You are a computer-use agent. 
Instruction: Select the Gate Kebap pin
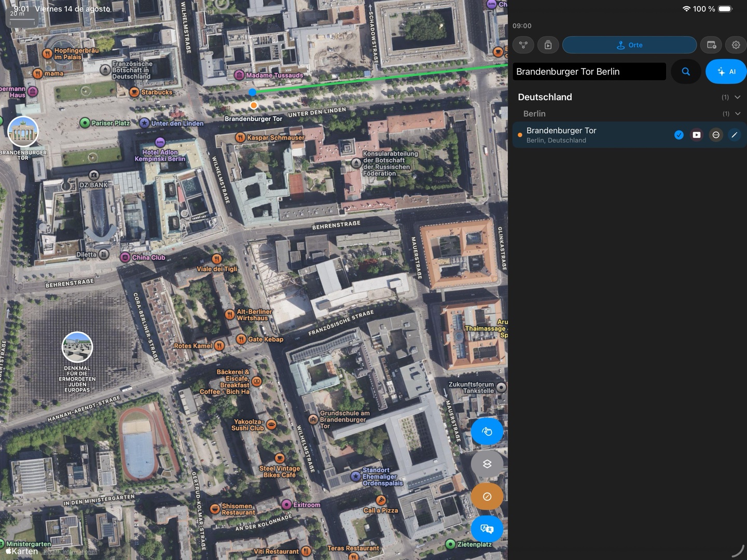[241, 339]
